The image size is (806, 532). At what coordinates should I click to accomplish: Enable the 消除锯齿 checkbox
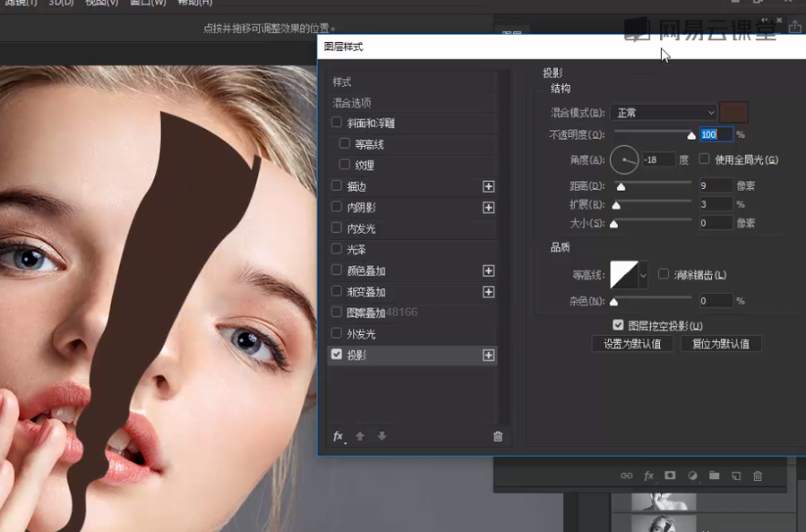click(664, 275)
